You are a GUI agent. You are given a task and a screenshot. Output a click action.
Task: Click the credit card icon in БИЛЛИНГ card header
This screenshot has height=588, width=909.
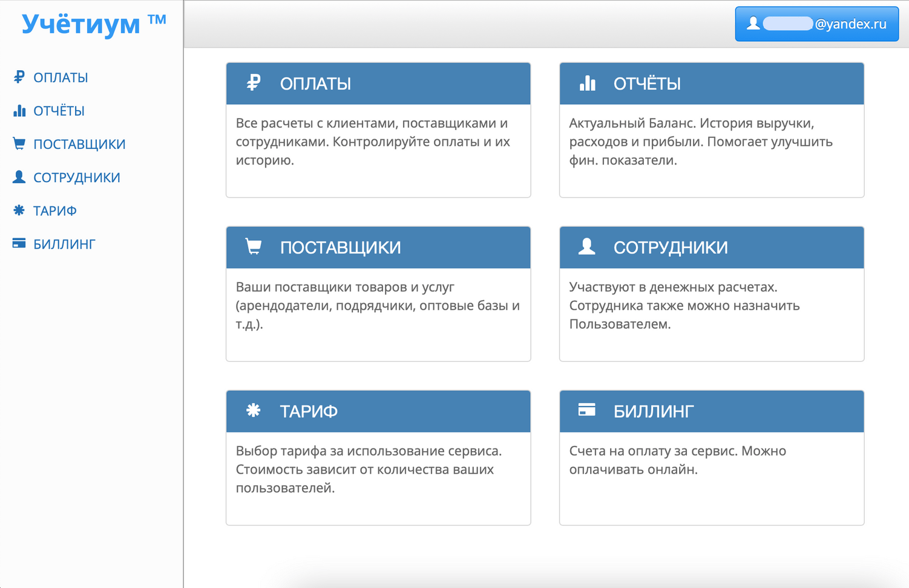[587, 410]
